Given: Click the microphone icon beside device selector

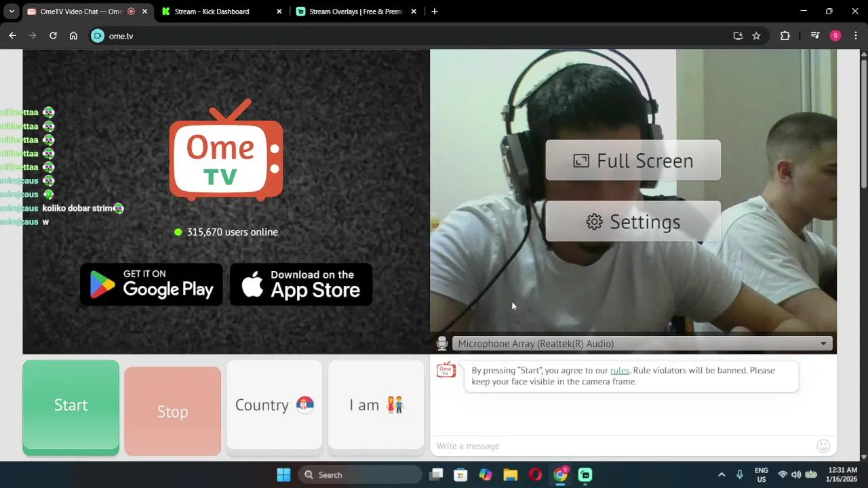Looking at the screenshot, I should pos(442,344).
